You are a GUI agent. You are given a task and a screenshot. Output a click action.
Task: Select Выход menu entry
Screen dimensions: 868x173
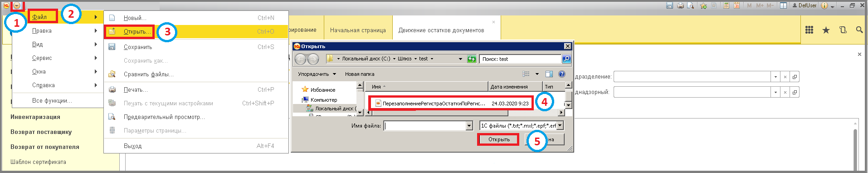coord(196,146)
